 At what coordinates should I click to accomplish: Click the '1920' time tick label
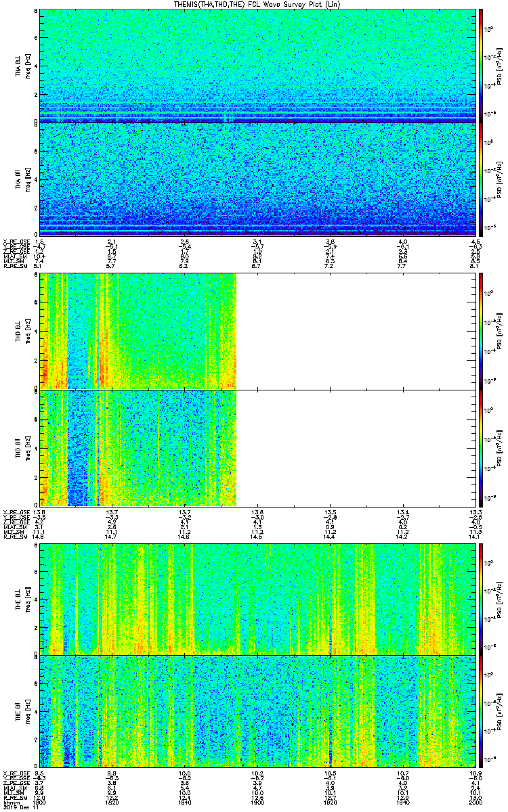pyautogui.click(x=331, y=802)
